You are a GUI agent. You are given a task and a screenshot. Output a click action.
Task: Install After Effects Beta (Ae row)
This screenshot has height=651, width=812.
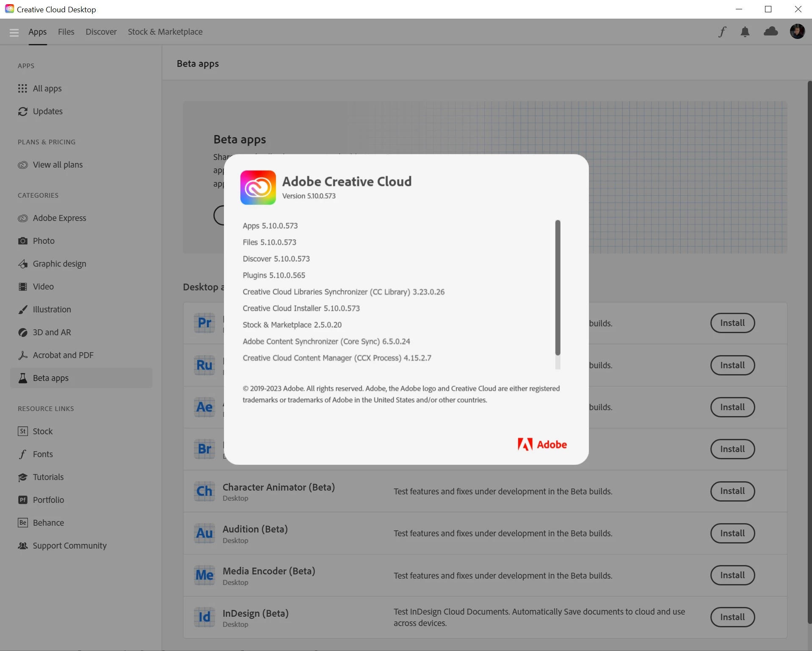point(732,407)
